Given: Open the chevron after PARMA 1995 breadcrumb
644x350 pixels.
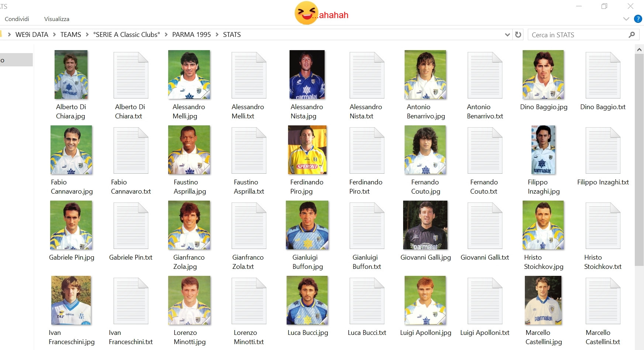Looking at the screenshot, I should pos(217,35).
